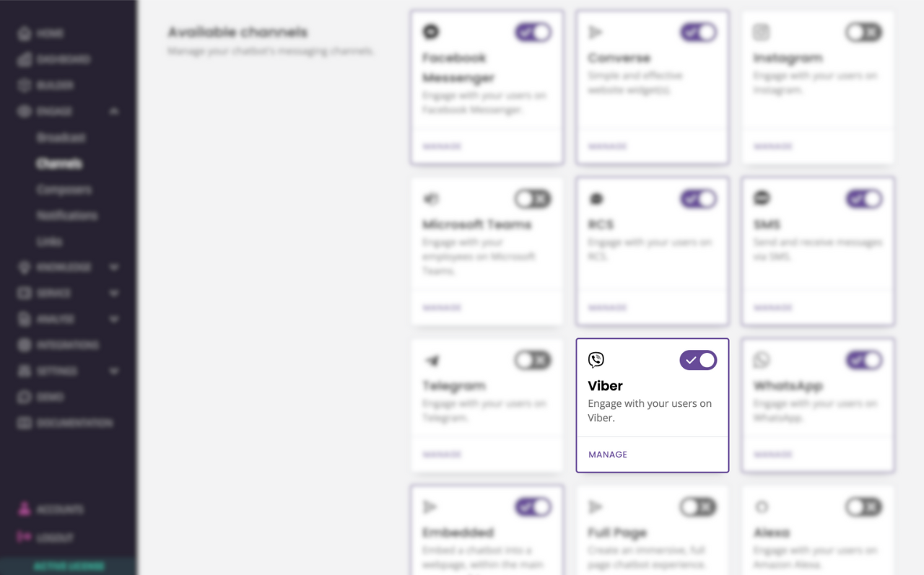Disable the Viber channel toggle
Image resolution: width=924 pixels, height=575 pixels.
tap(698, 360)
